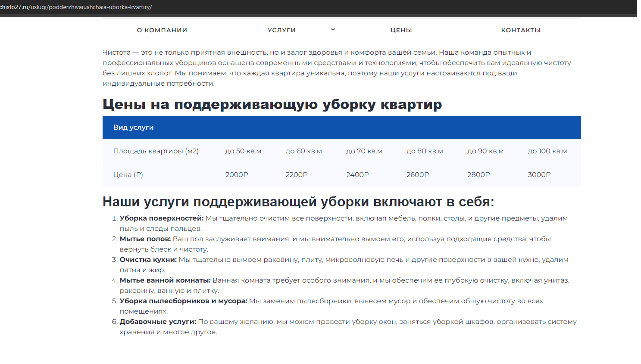Viewport: 641px width, 364px height.
Task: Open the УСЛУГИ menu item
Action: 281,30
